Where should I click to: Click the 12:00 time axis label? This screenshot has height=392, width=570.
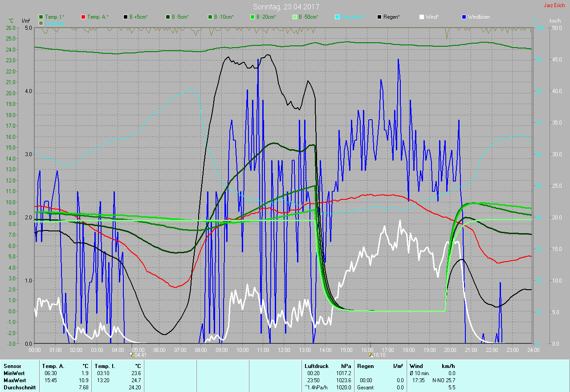[284, 350]
